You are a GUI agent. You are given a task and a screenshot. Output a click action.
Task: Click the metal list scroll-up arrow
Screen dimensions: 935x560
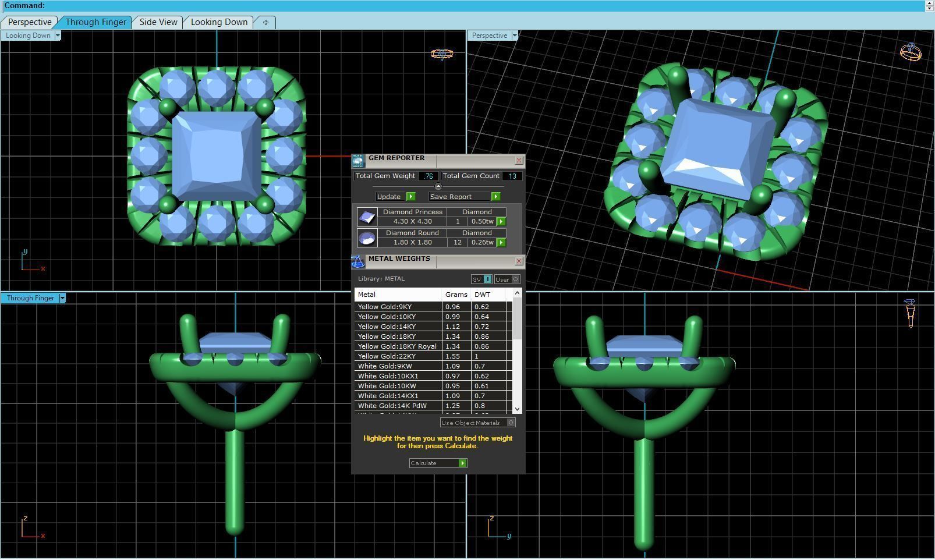tap(518, 293)
